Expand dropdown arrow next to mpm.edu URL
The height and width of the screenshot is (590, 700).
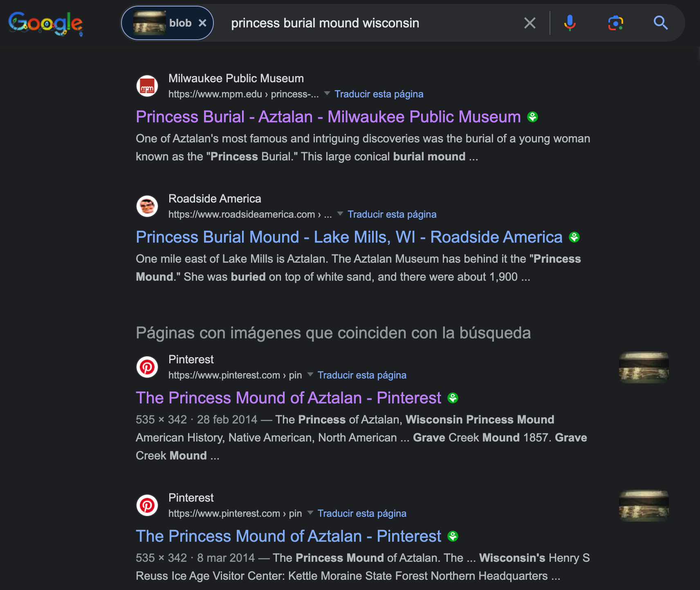(327, 94)
